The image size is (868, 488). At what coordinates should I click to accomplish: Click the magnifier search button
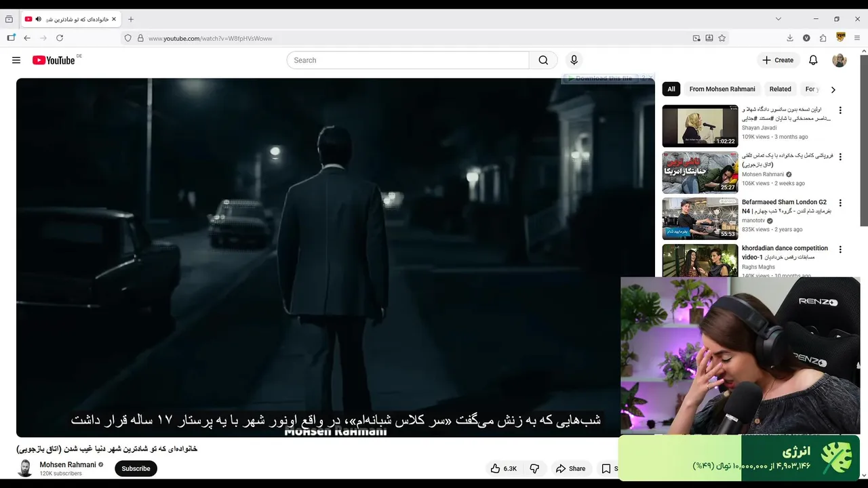(x=543, y=60)
